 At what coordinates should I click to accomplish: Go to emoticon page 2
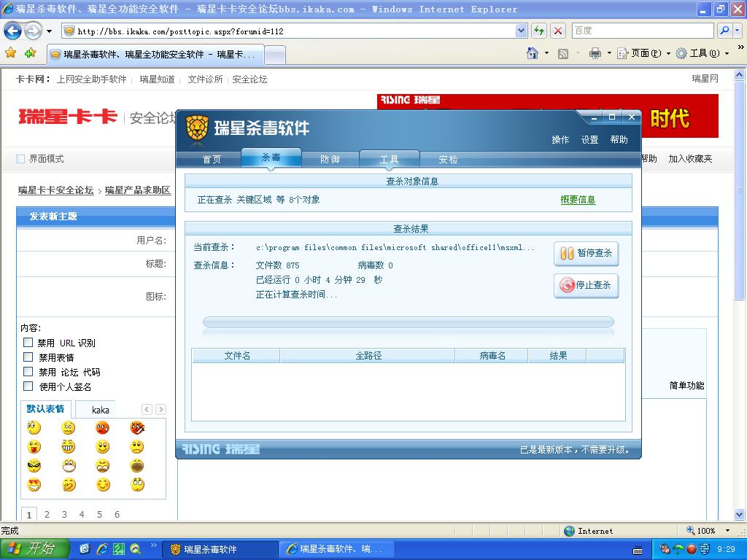click(x=47, y=514)
